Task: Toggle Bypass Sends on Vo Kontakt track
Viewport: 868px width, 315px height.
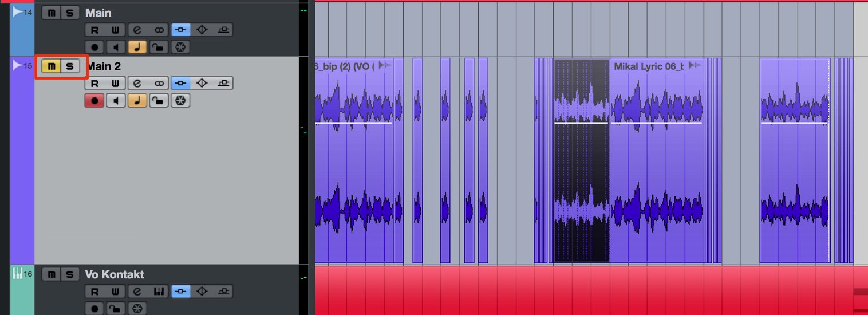Action: [223, 292]
